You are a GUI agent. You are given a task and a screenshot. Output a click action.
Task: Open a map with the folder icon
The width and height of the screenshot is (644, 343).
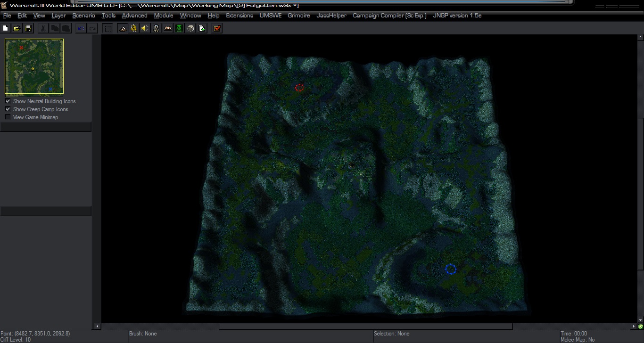pyautogui.click(x=17, y=28)
